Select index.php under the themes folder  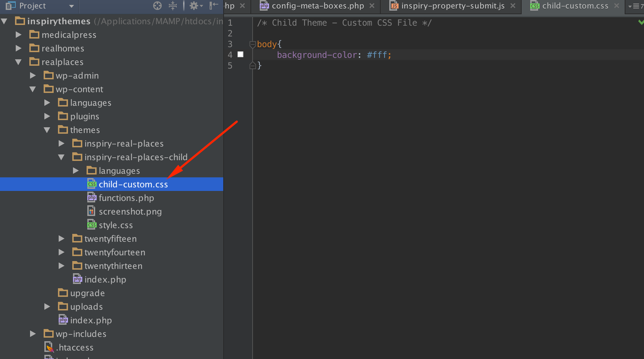pos(105,280)
